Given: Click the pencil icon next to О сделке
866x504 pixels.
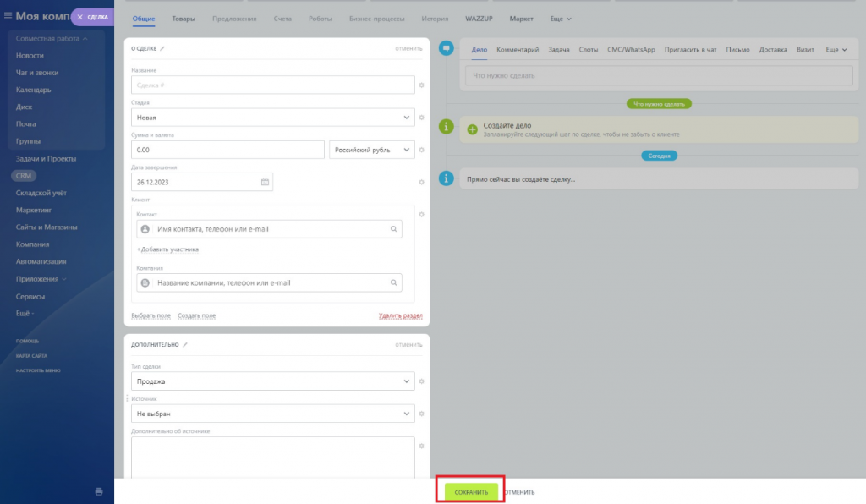Looking at the screenshot, I should 163,49.
